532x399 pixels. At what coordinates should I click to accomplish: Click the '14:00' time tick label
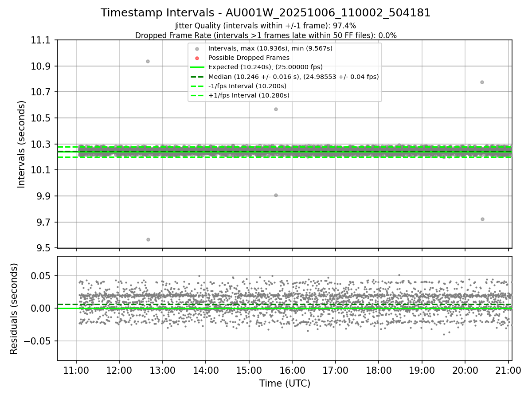tap(206, 370)
